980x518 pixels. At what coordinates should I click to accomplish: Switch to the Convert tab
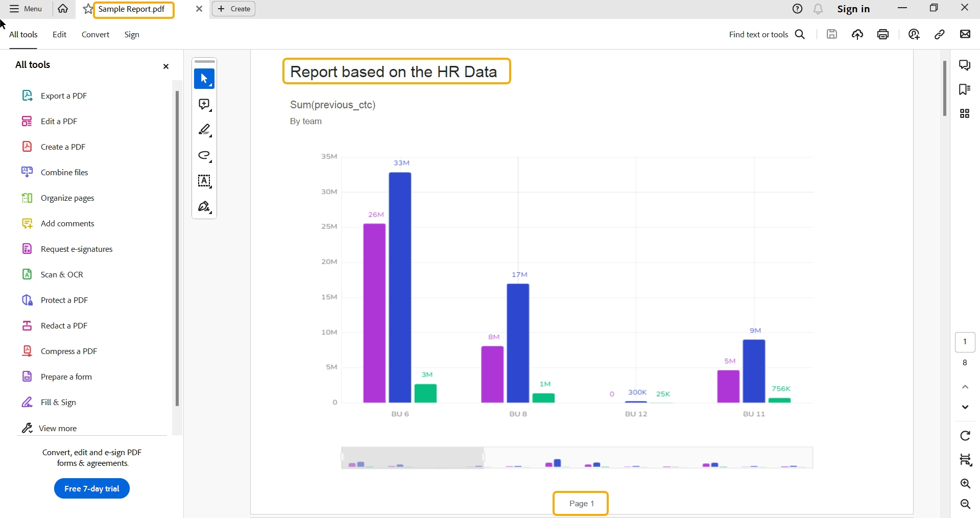pyautogui.click(x=95, y=34)
